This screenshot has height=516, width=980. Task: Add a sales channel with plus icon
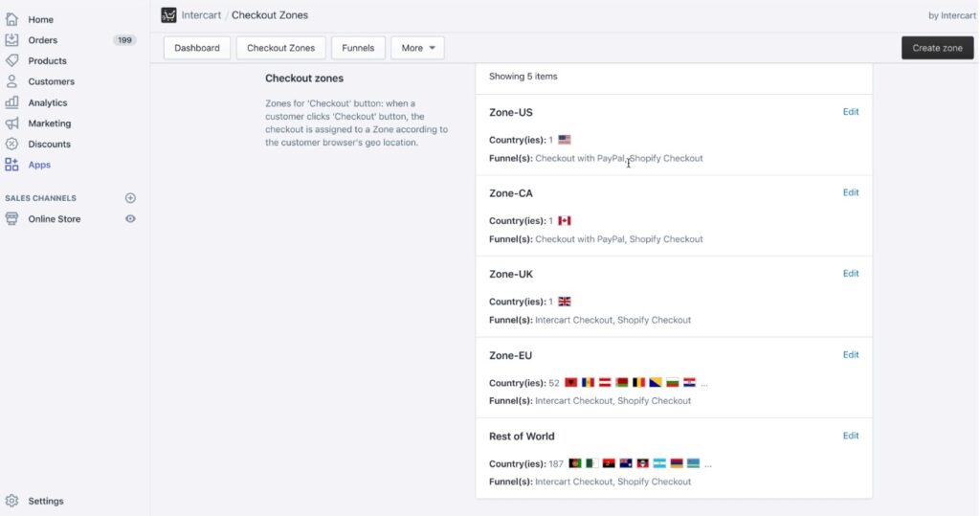pos(130,197)
